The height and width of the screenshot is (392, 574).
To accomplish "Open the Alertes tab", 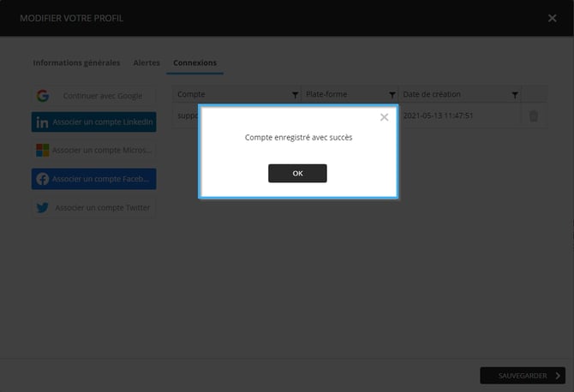I will pyautogui.click(x=146, y=62).
